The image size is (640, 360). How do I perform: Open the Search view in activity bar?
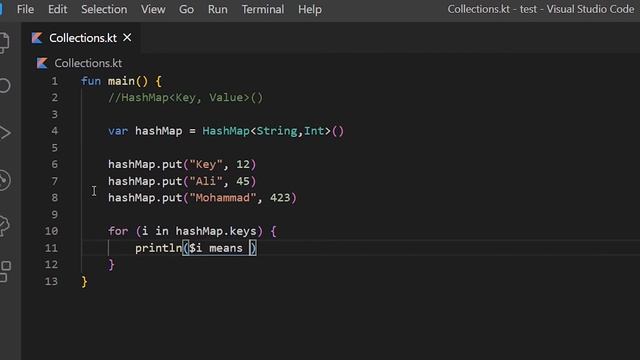(x=5, y=86)
